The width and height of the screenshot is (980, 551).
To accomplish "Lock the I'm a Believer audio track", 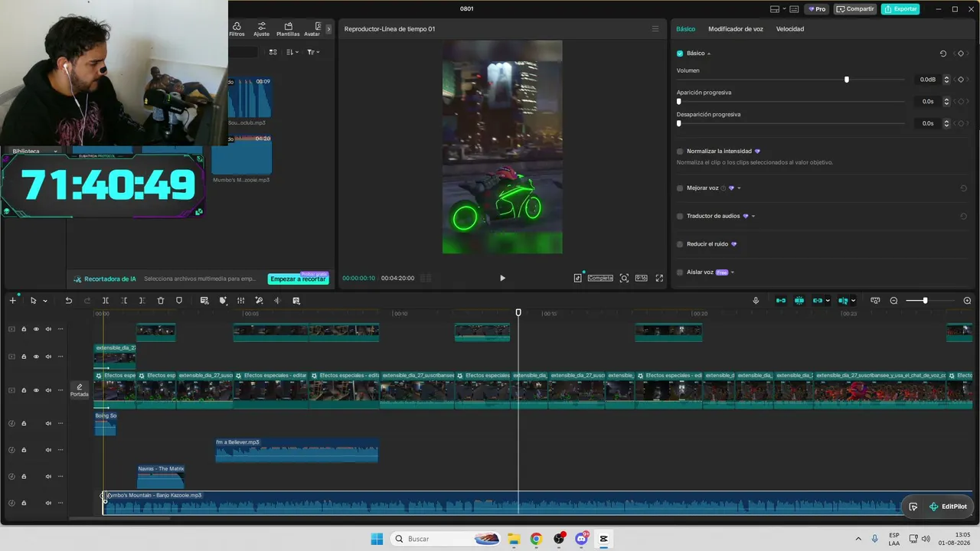I will click(x=24, y=450).
